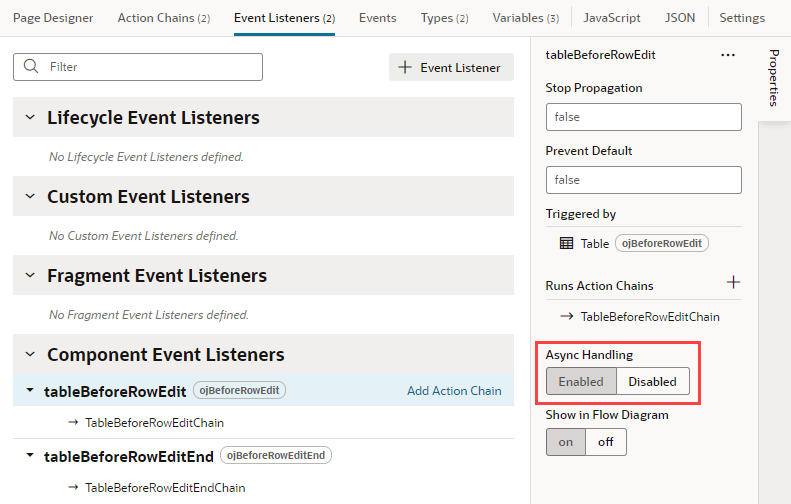Set Async Handling to Disabled

click(x=652, y=381)
